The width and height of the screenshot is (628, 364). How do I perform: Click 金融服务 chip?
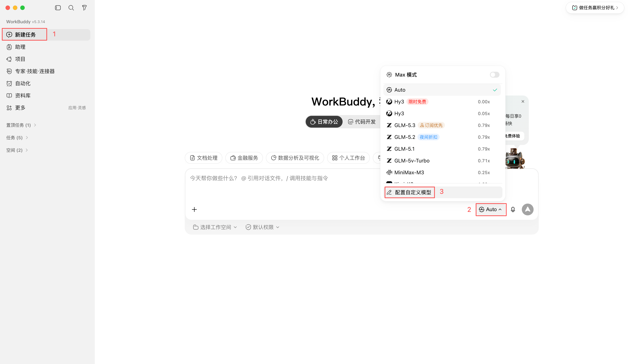click(244, 158)
